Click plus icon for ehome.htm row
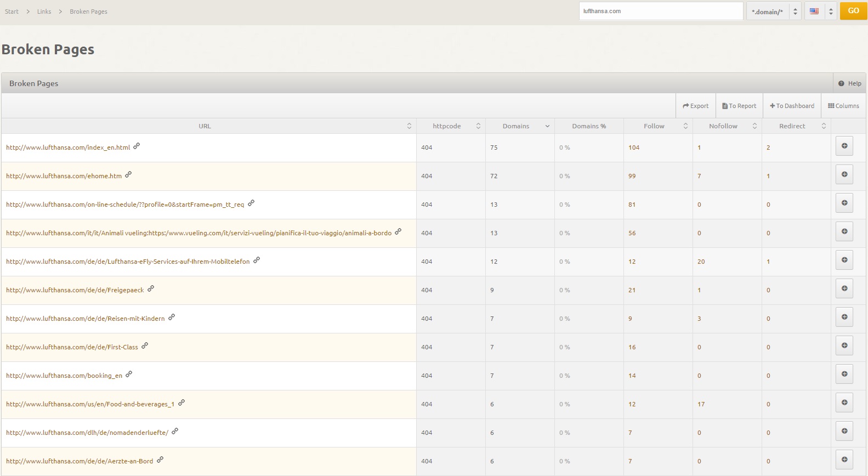 (844, 174)
